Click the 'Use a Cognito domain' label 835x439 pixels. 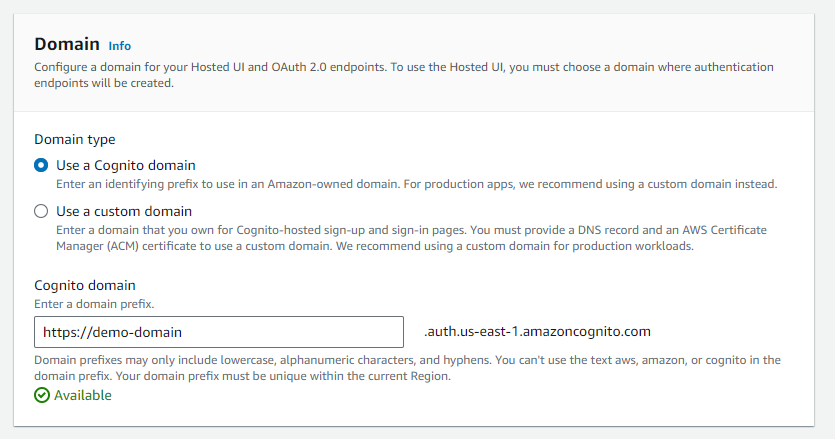pyautogui.click(x=125, y=165)
